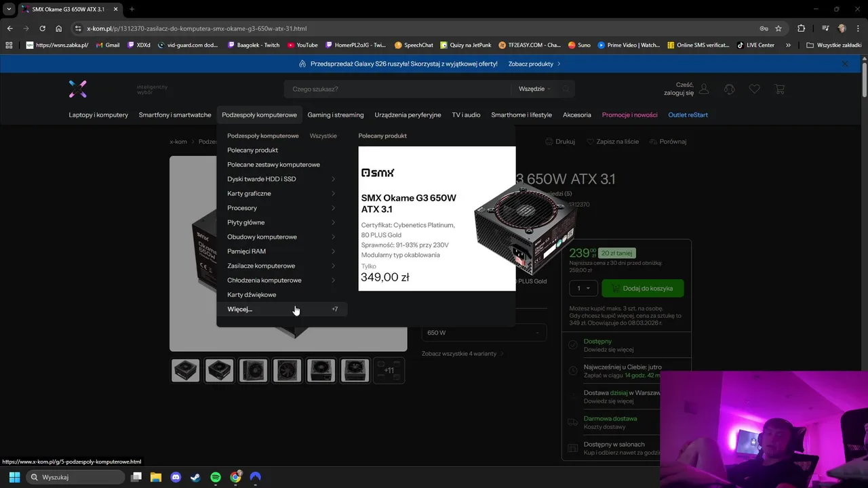Click the Drukuj print link
Screen dimensions: 868x488
(x=560, y=142)
